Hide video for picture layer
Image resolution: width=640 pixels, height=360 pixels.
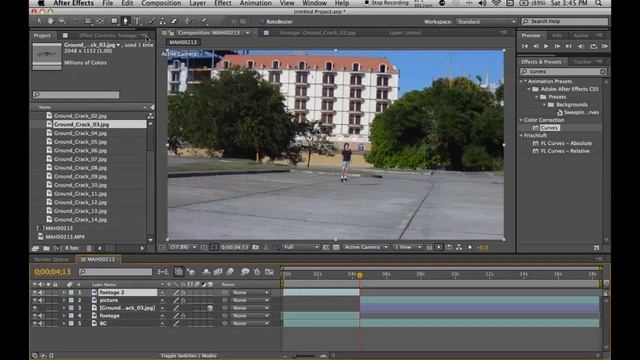35,300
